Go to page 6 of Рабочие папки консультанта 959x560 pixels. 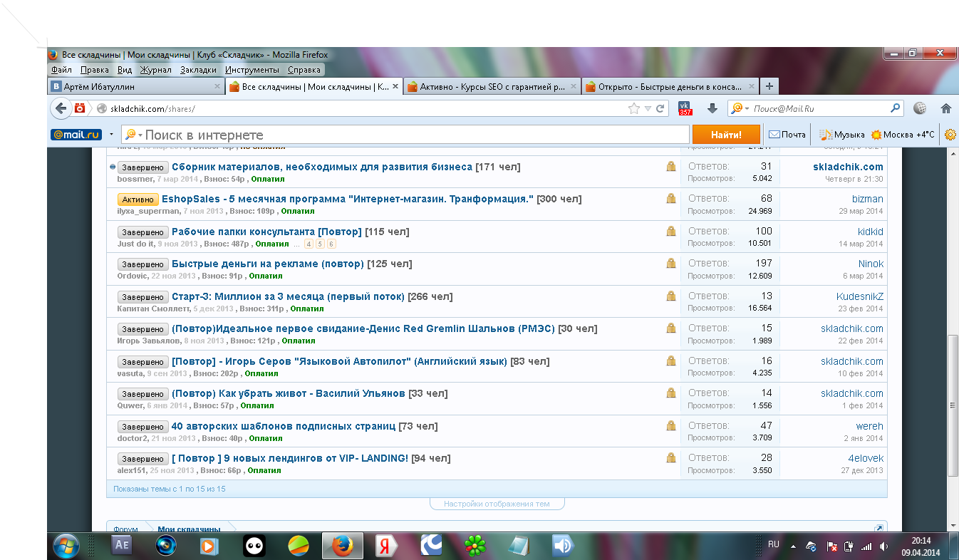click(x=331, y=244)
